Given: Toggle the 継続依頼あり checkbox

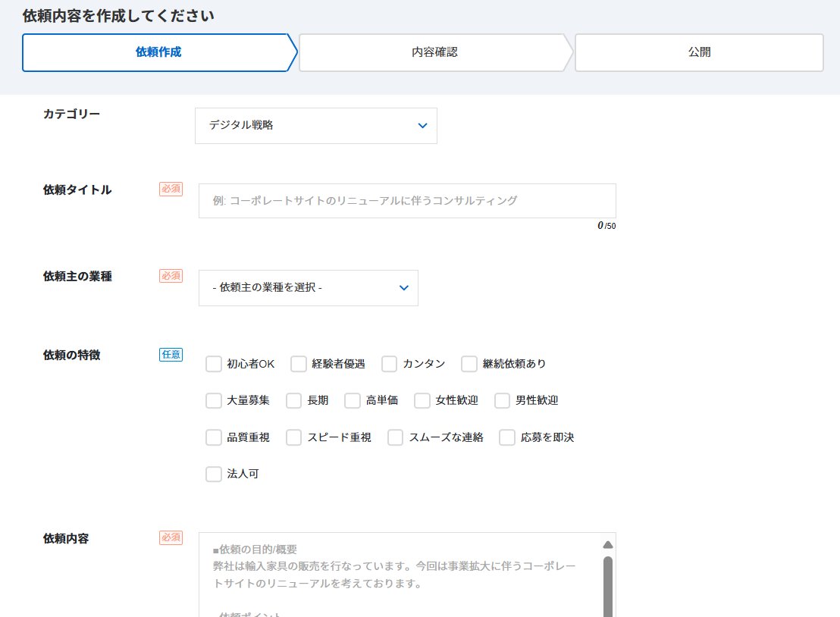Looking at the screenshot, I should 469,364.
